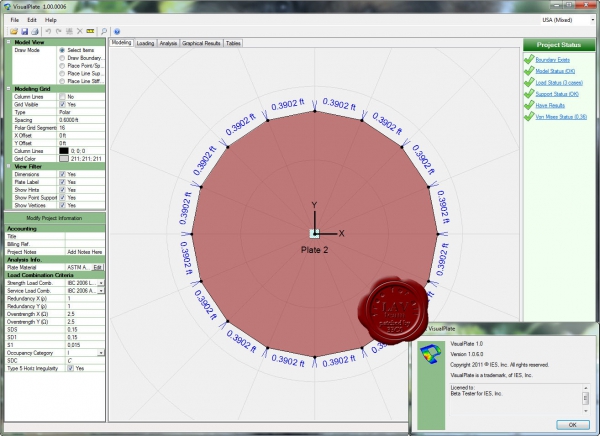600x436 pixels.
Task: Toggle the Grid Visible checkbox
Action: (x=62, y=105)
